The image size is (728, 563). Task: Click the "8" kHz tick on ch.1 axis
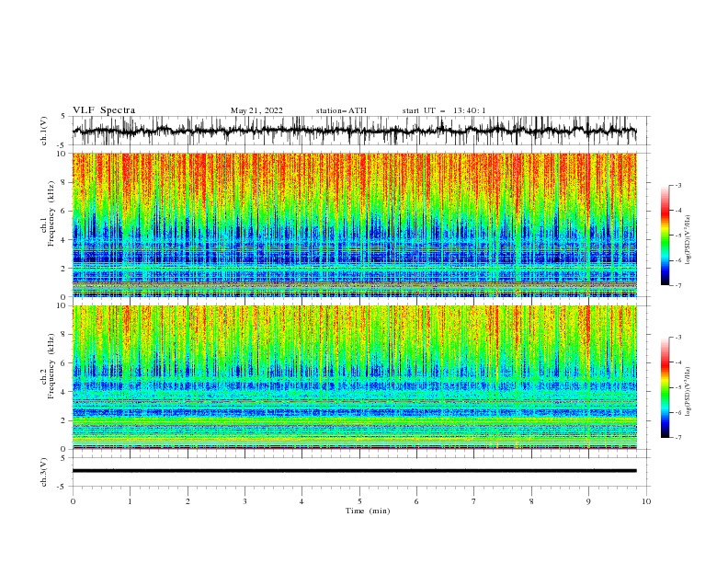coord(64,182)
